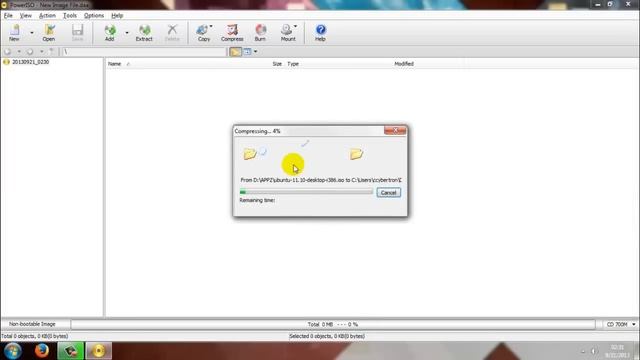Screen dimensions: 640x360
Task: Click the green taskbar application icon
Action: 71,351
